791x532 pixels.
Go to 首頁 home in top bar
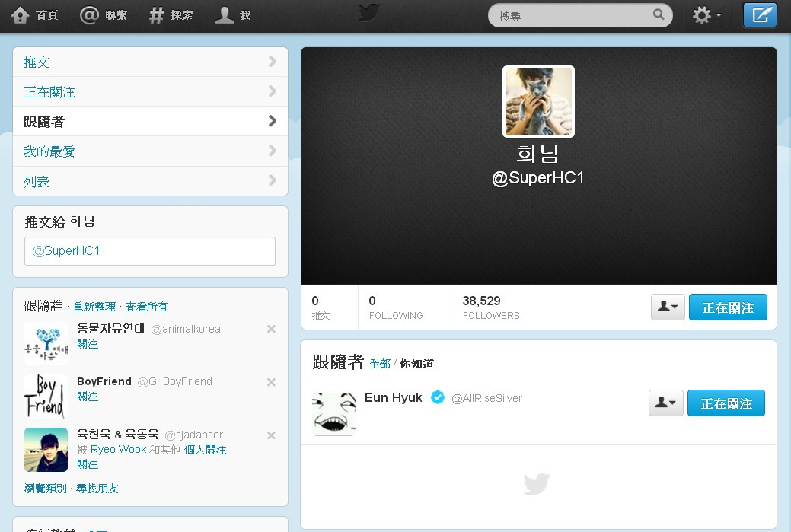[x=35, y=15]
